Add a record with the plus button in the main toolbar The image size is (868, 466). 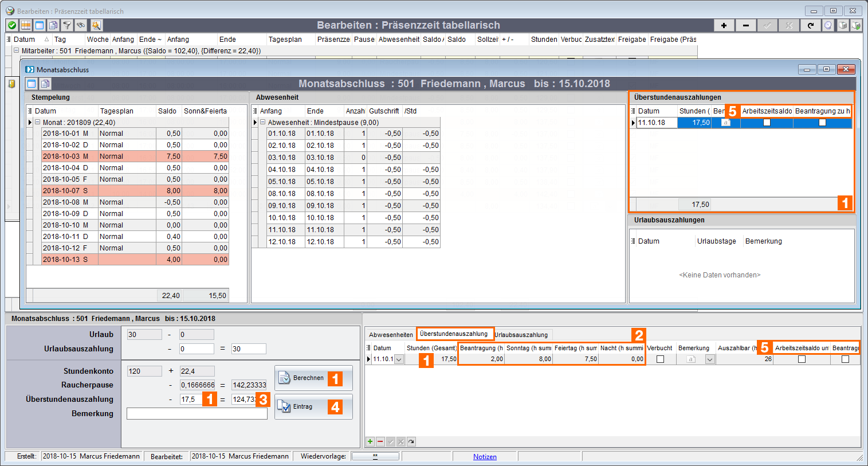point(724,25)
